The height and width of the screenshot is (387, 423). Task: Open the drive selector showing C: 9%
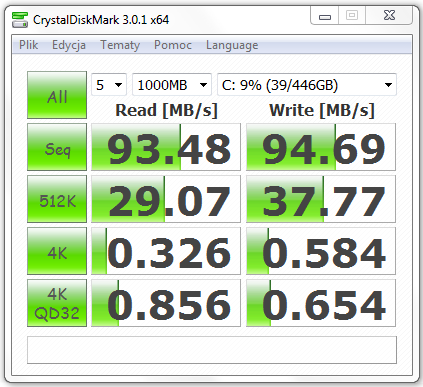(x=307, y=85)
